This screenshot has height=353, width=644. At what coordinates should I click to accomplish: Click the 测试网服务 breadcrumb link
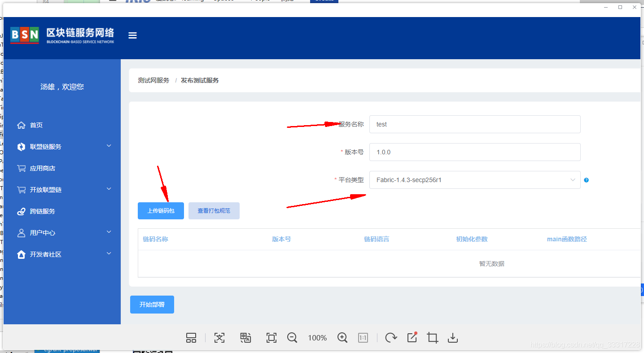[154, 80]
